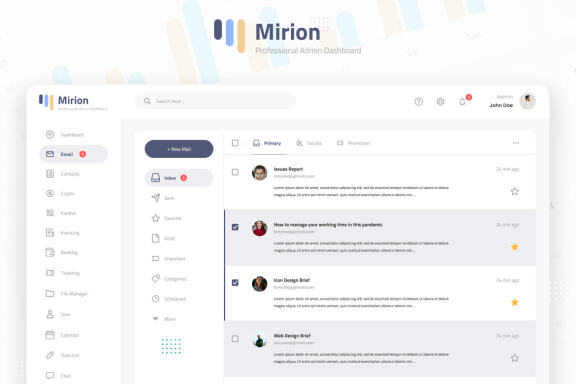Switch to the Promotion tab

click(353, 143)
